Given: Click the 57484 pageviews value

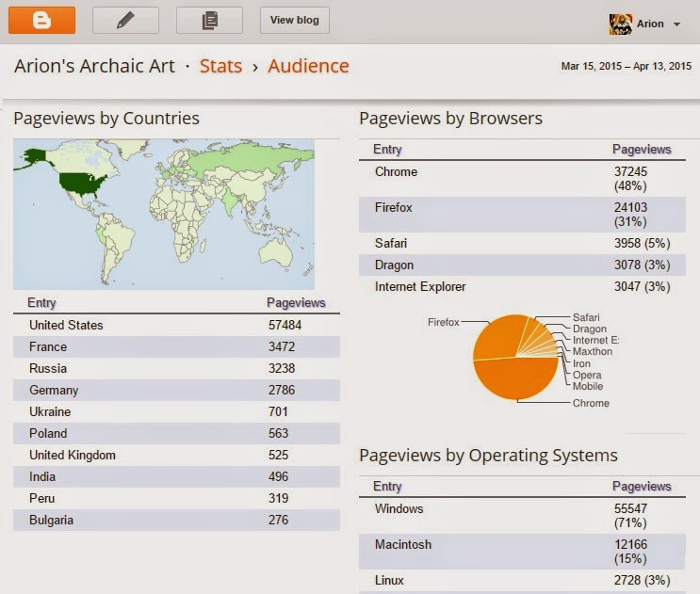Looking at the screenshot, I should 285,325.
